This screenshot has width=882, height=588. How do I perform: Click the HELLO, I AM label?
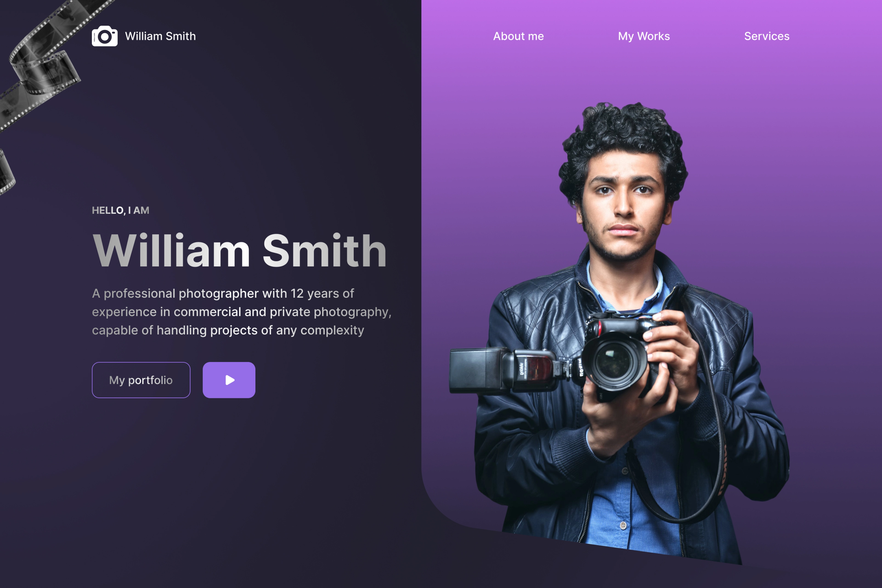(x=120, y=210)
